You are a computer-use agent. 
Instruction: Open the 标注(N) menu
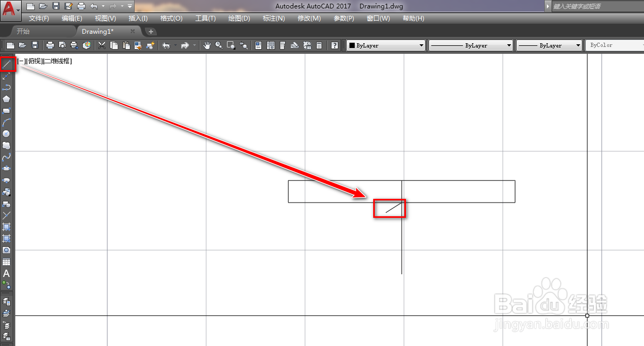click(273, 18)
